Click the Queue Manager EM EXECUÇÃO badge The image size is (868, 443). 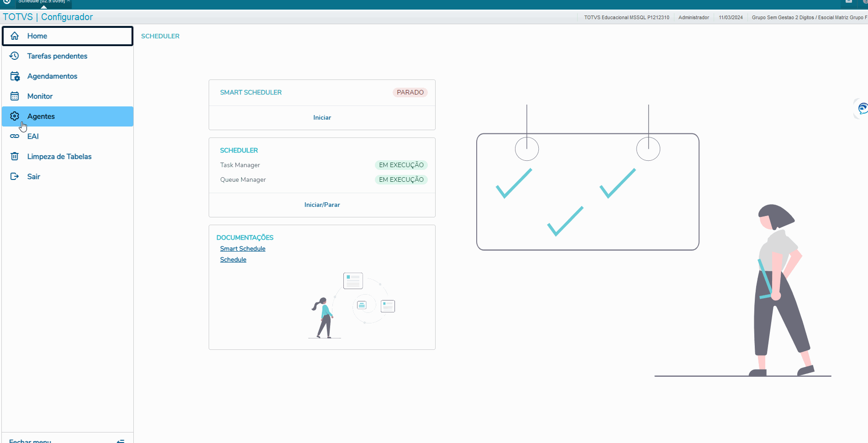pyautogui.click(x=401, y=179)
